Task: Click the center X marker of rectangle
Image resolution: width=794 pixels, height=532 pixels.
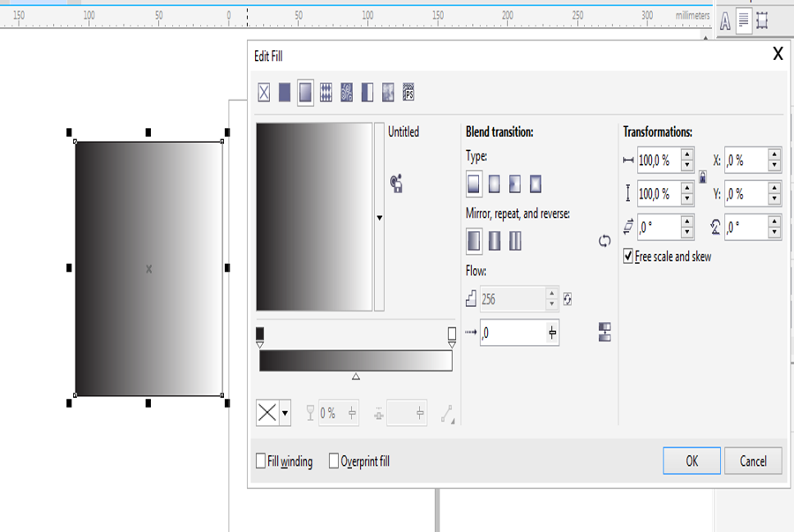Action: [x=149, y=269]
